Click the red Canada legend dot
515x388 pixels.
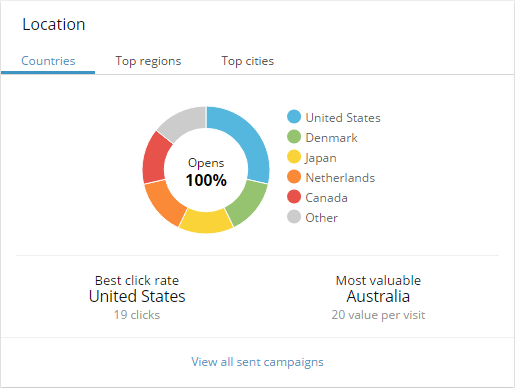pos(294,197)
